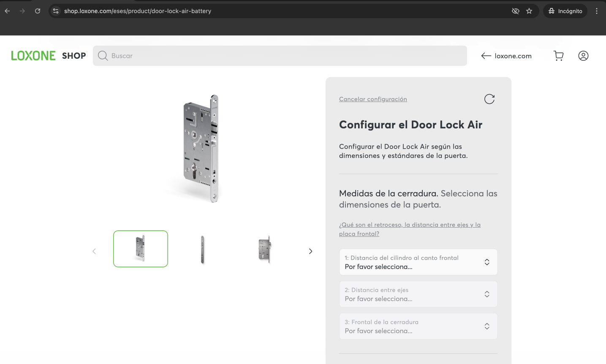This screenshot has height=364, width=606.
Task: Click the user account profile icon
Action: tap(583, 56)
